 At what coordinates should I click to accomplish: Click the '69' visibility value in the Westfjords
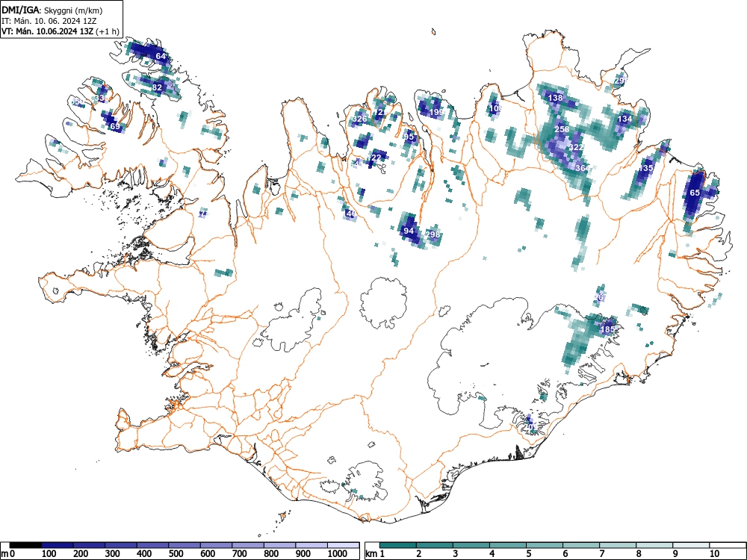click(115, 127)
